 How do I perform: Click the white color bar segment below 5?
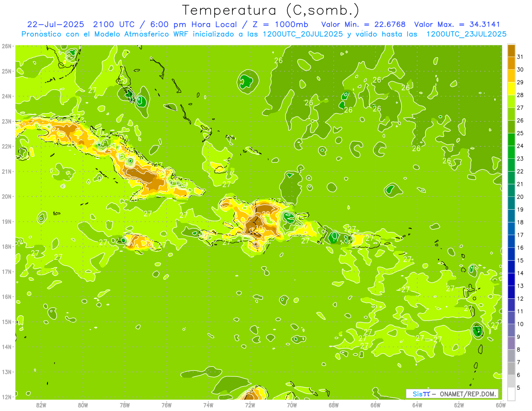511,394
